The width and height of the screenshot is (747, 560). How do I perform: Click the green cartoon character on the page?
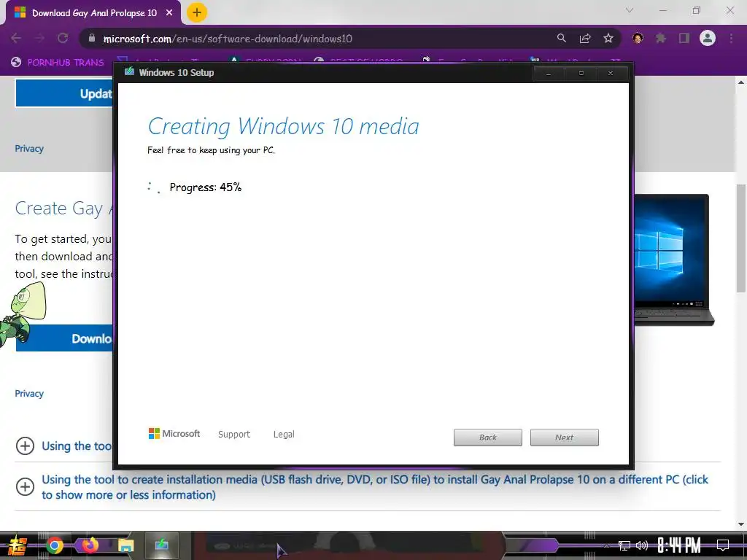pos(23,315)
